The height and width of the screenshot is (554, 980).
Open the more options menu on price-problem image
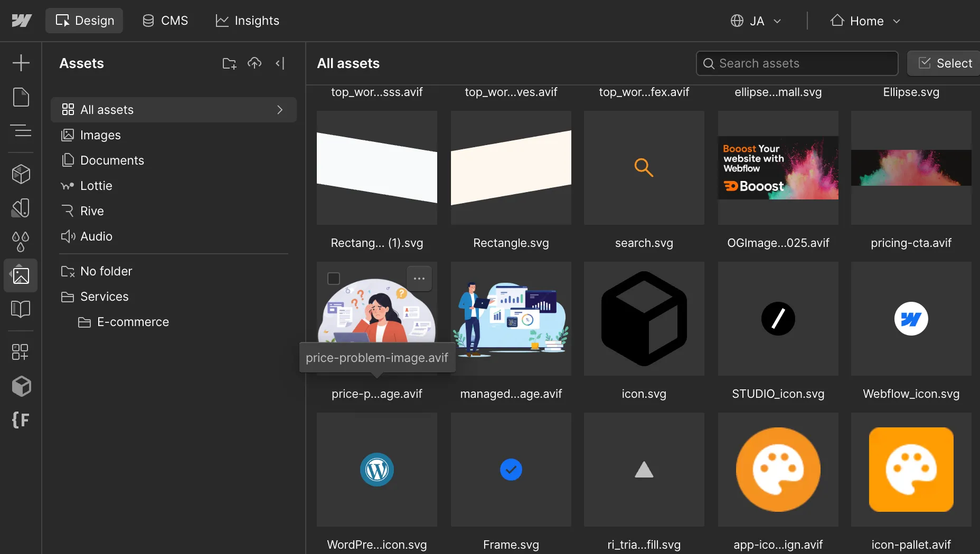[419, 279]
